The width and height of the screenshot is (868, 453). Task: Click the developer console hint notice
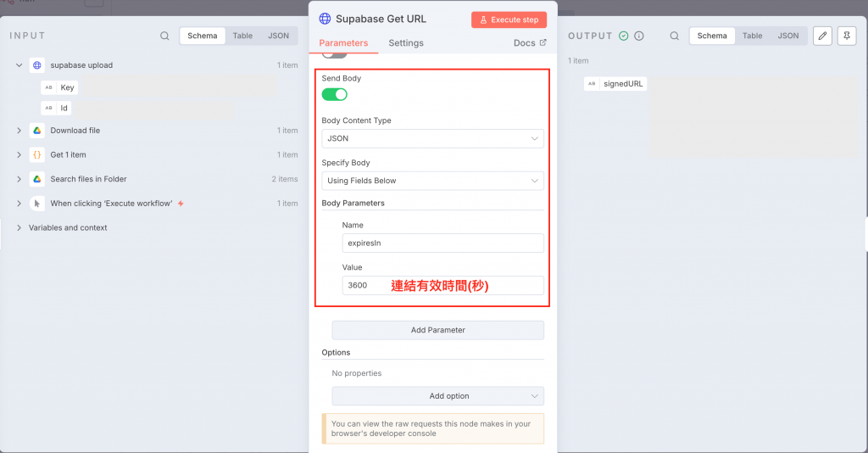(x=433, y=428)
